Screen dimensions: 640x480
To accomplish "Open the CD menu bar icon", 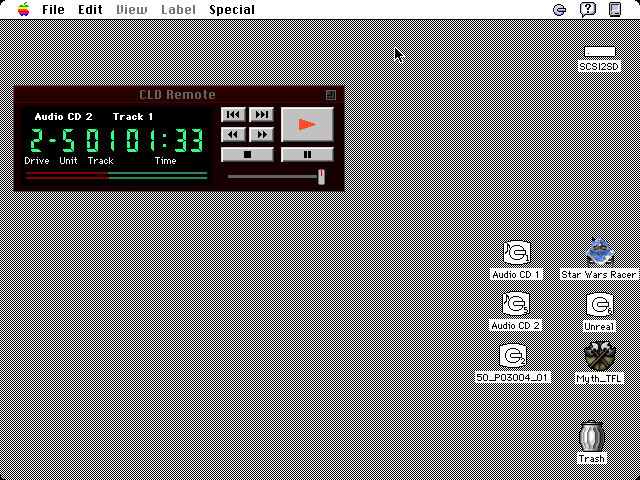I will coord(559,9).
